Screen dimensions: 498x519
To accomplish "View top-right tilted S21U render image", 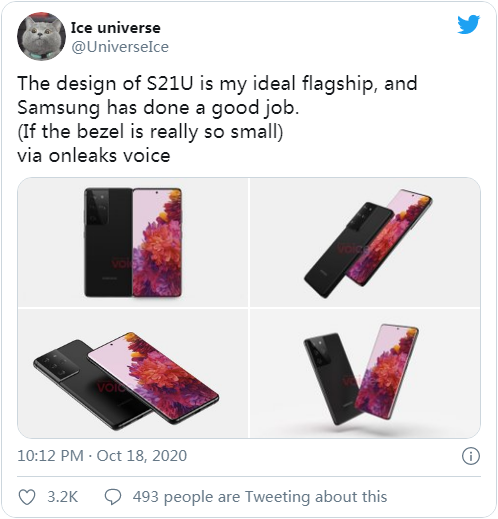I will [365, 242].
